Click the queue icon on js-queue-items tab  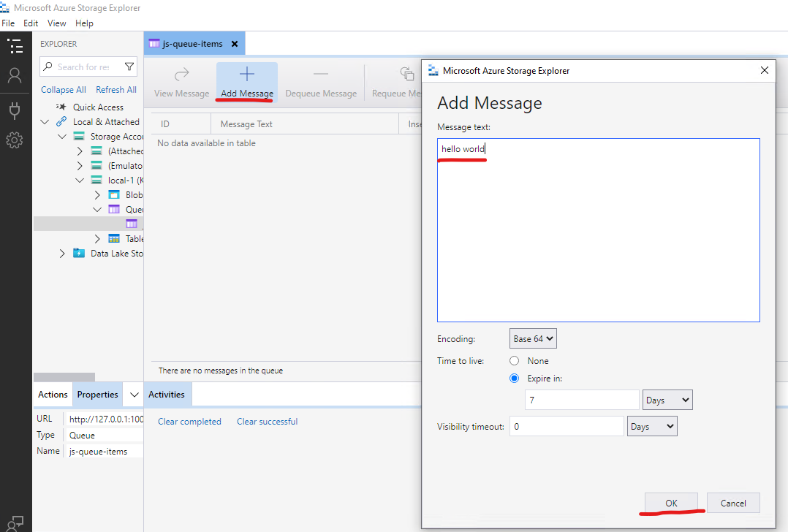click(154, 43)
